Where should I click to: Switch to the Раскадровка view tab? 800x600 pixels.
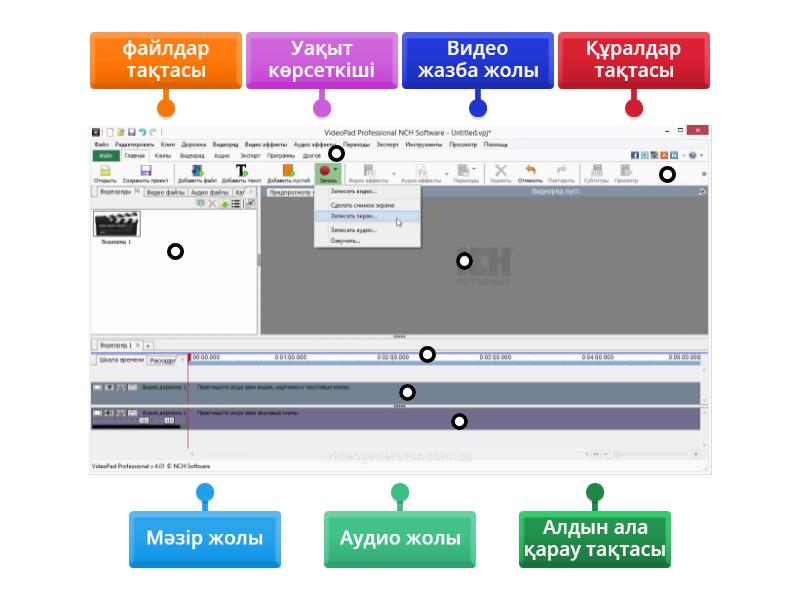(x=162, y=361)
